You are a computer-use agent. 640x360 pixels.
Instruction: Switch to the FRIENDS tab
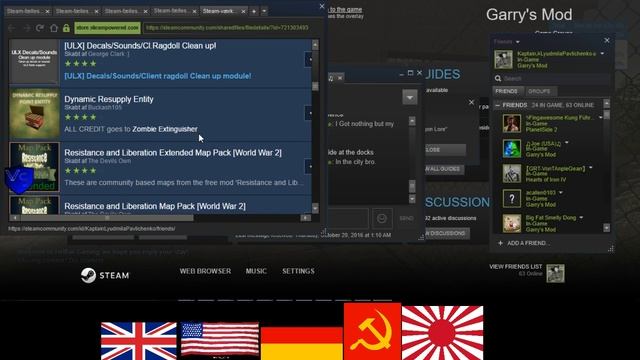pyautogui.click(x=507, y=91)
